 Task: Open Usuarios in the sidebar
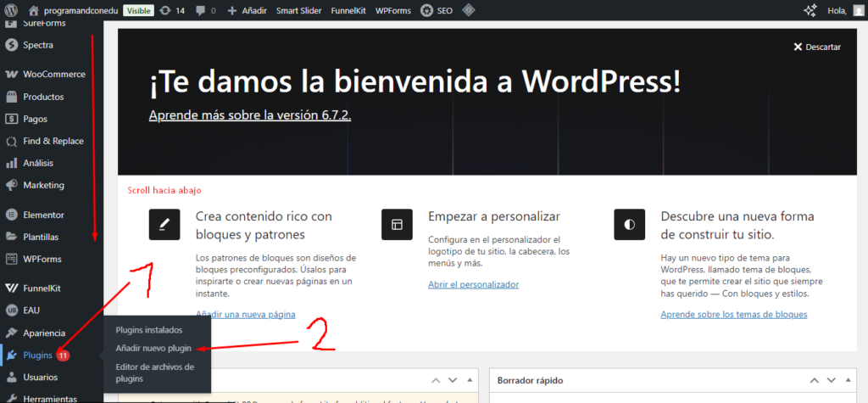pos(41,378)
